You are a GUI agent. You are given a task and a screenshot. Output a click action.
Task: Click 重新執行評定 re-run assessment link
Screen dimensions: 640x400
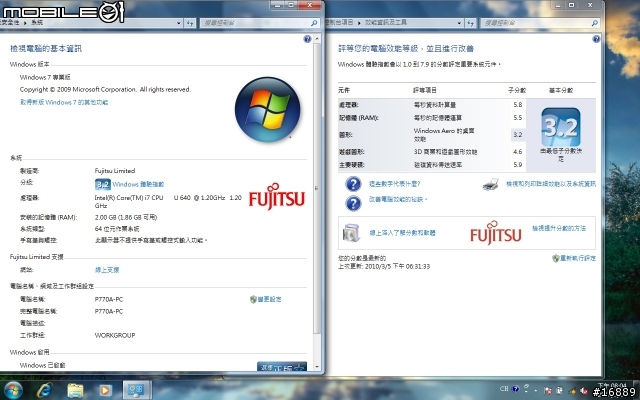(x=578, y=258)
